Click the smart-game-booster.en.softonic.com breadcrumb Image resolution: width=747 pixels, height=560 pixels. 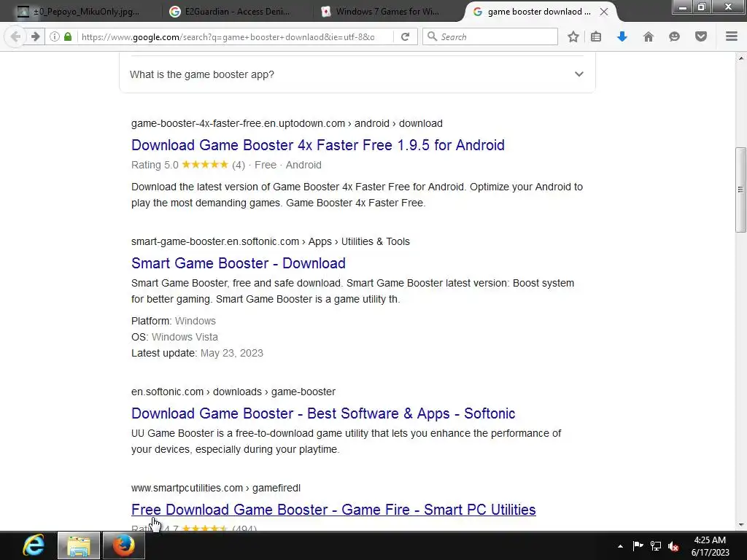click(x=270, y=241)
